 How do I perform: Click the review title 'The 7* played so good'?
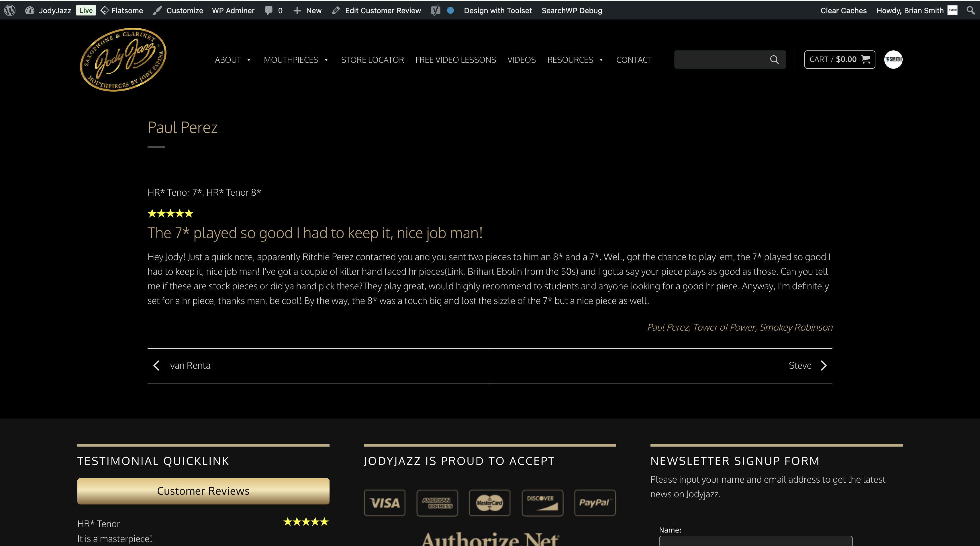coord(315,233)
